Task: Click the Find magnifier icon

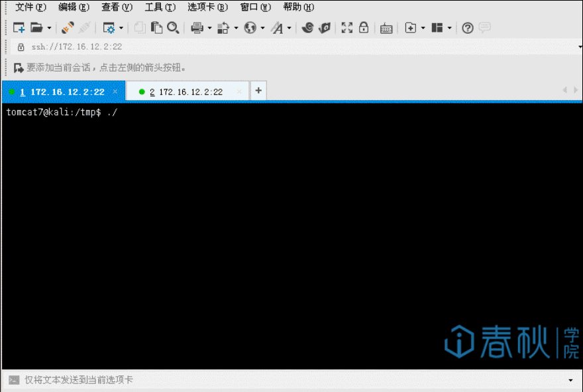Action: coord(173,28)
